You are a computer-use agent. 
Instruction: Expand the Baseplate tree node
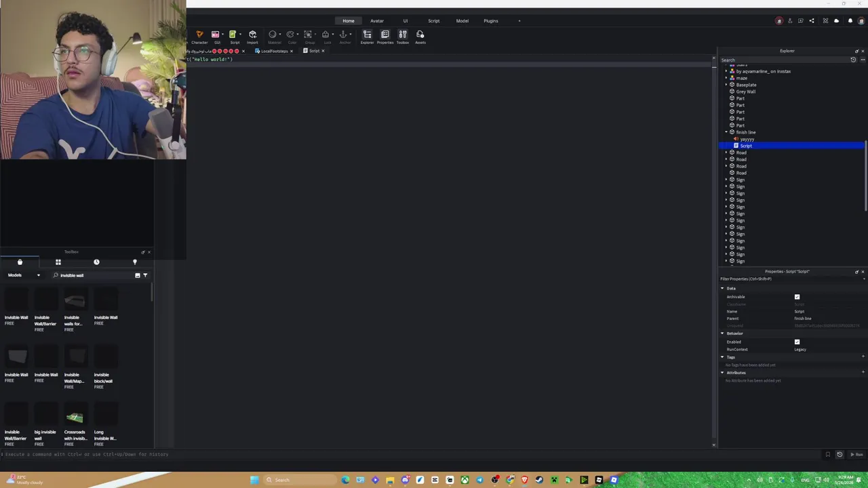click(726, 85)
